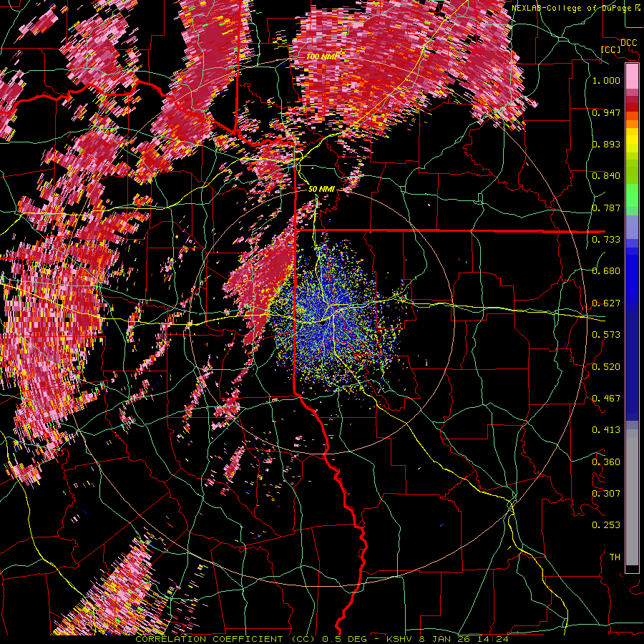
Task: Click the 0.520 scale label
Action: [606, 367]
